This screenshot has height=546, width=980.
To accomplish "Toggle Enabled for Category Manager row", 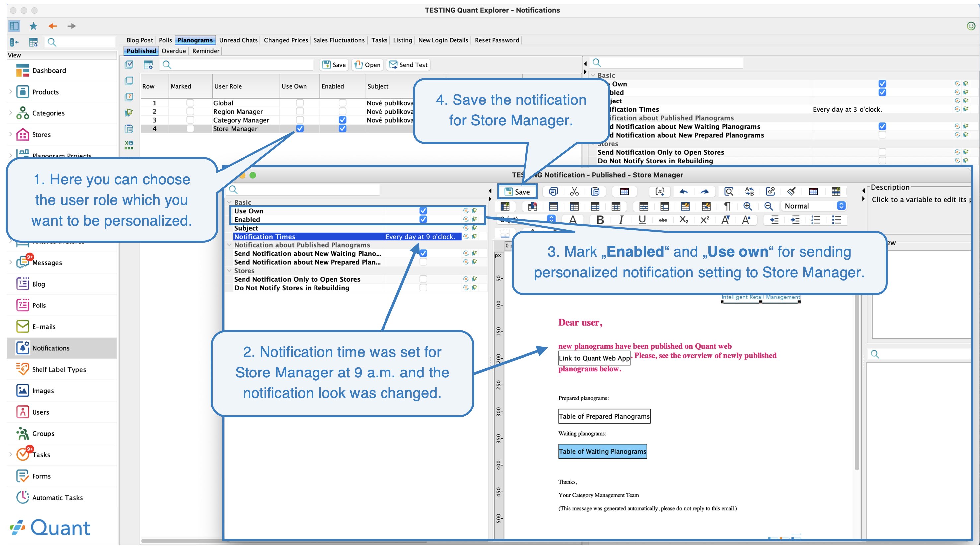I will 342,120.
